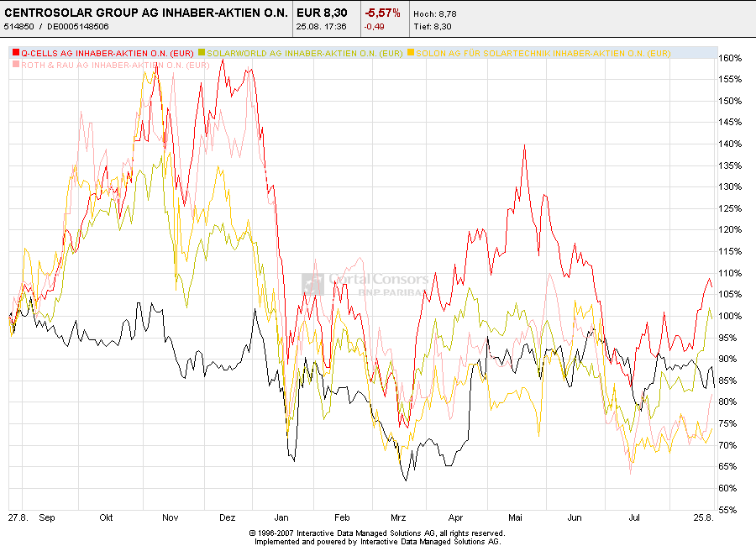Click the ISIN code DE0005148506
Image resolution: width=756 pixels, height=546 pixels.
point(78,27)
